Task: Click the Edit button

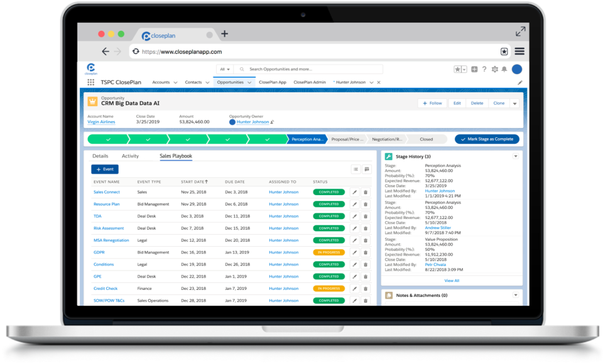Action: click(x=457, y=104)
